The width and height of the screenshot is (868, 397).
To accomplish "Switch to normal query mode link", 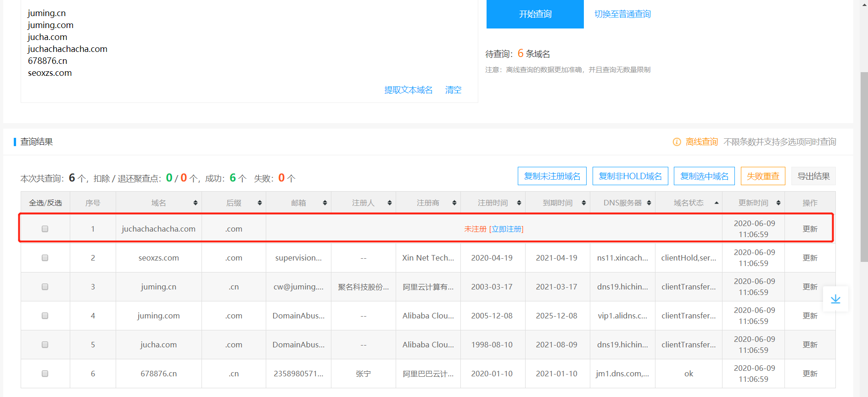I will coord(622,14).
